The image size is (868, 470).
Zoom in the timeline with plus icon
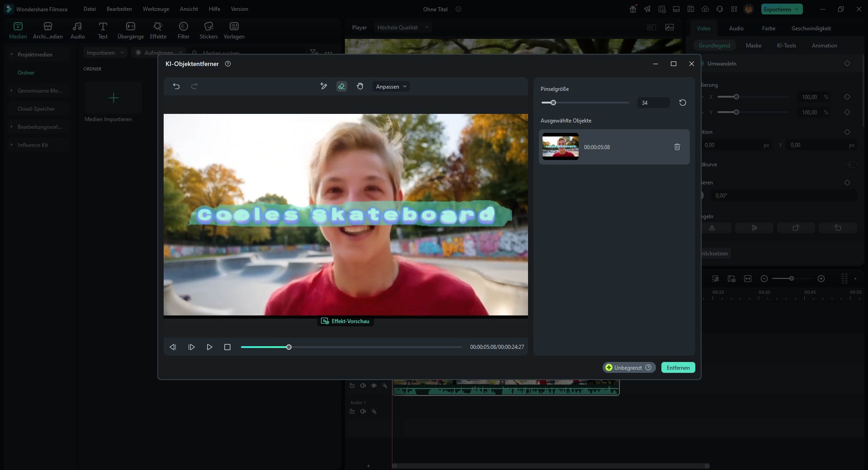821,278
